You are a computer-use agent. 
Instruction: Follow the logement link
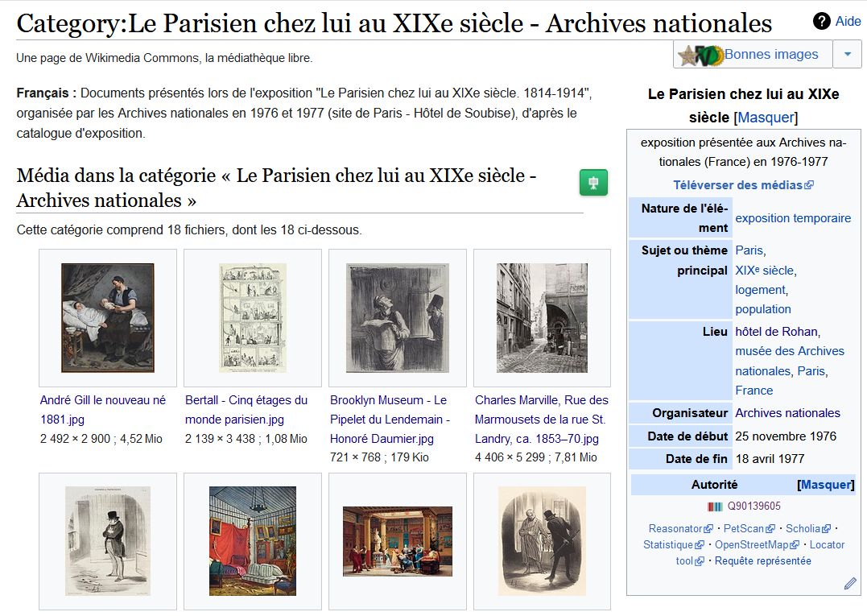pos(760,291)
